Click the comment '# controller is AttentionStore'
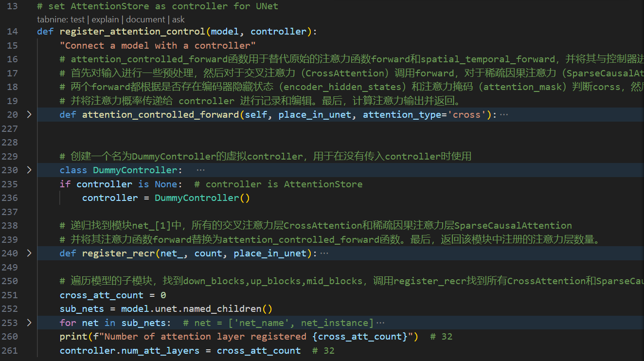644x361 pixels. click(278, 184)
